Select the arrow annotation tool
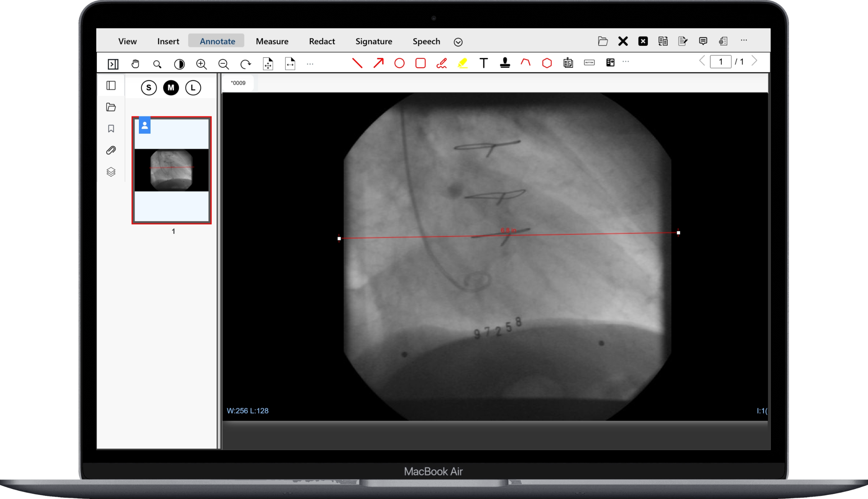868x499 pixels. (x=378, y=63)
